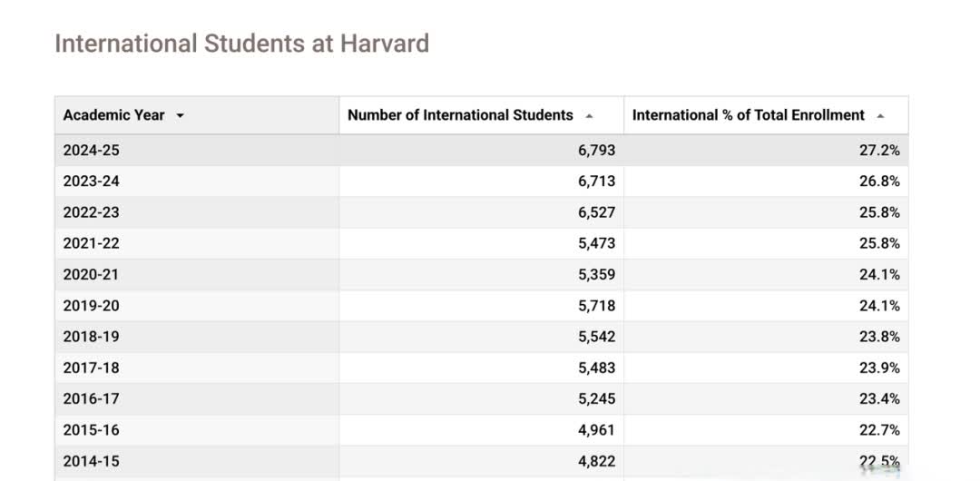The height and width of the screenshot is (481, 980).
Task: Select the 2014-15 row label
Action: (92, 462)
